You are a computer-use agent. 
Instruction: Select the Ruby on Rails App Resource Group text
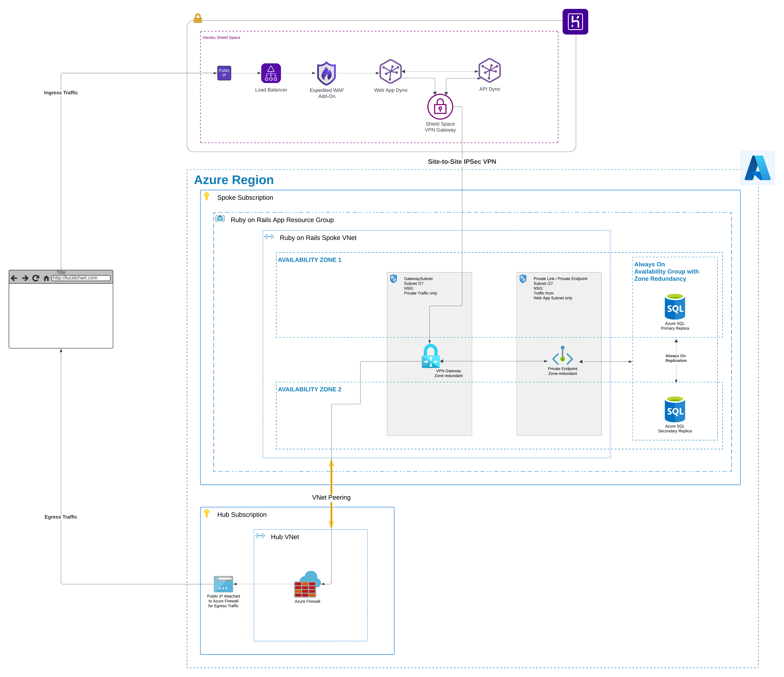point(282,220)
